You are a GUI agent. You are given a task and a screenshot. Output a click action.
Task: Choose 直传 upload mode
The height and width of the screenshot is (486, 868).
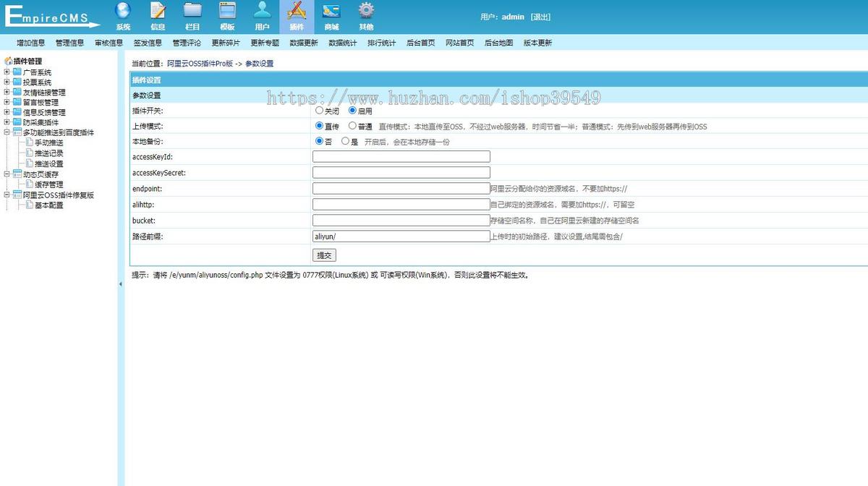tap(319, 126)
